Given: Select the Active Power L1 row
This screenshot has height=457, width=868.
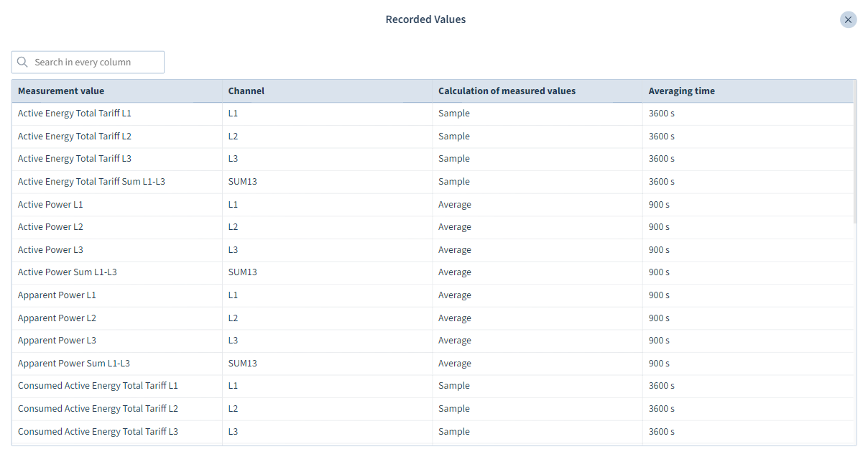Looking at the screenshot, I should tap(50, 205).
